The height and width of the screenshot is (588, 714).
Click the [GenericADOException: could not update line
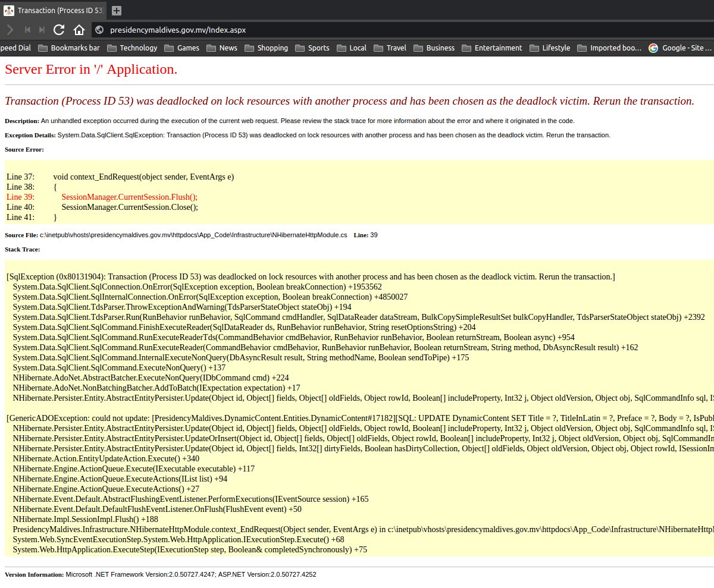(x=360, y=418)
